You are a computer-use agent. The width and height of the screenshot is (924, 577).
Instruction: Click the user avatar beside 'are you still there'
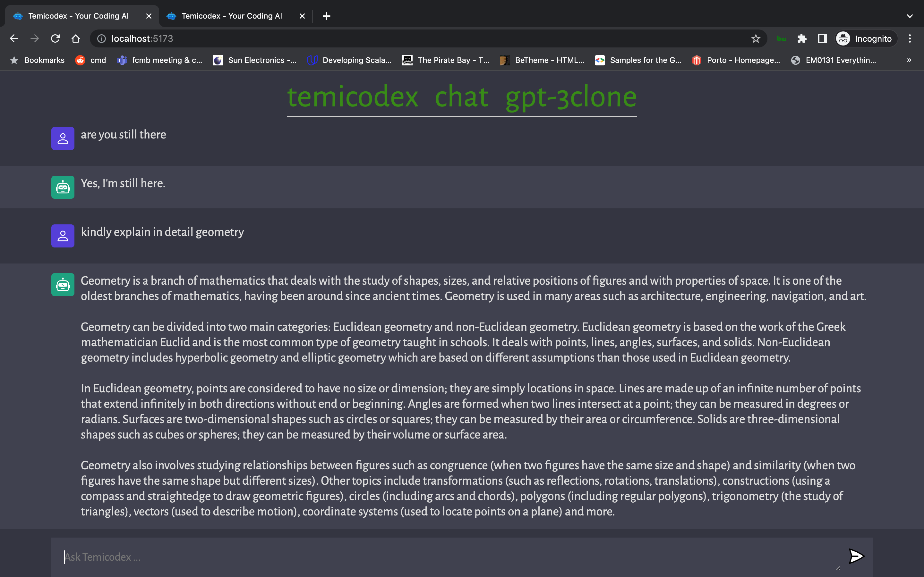pos(63,138)
